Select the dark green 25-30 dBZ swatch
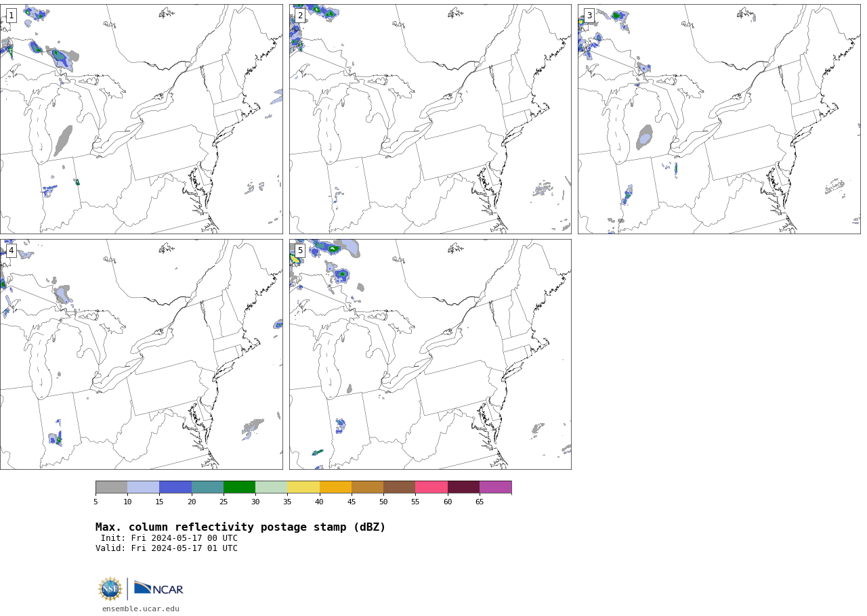 (239, 487)
